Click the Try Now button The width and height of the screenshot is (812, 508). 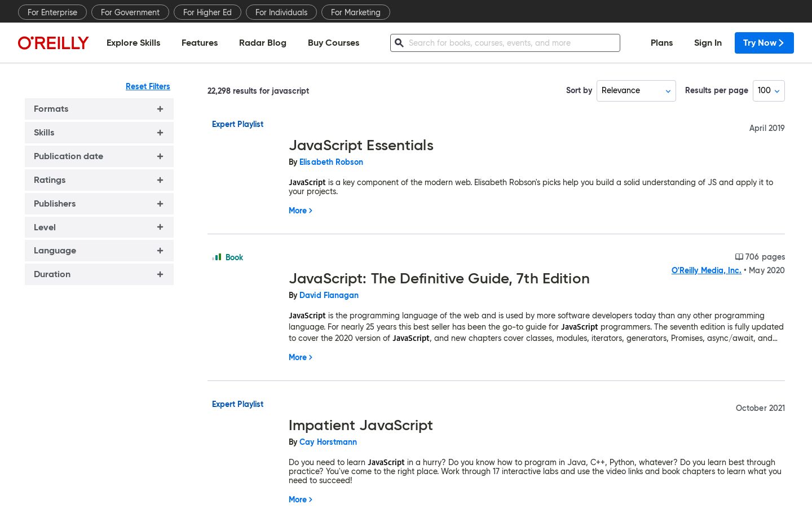pos(764,43)
